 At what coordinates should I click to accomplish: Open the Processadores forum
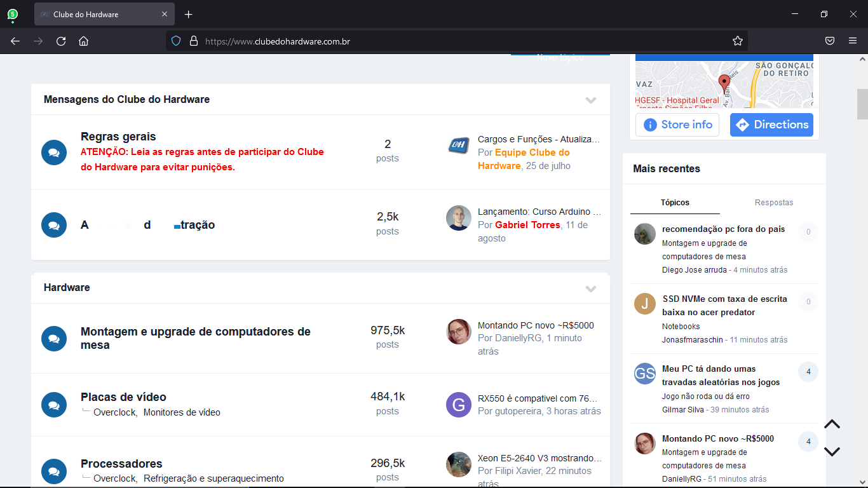tap(121, 464)
